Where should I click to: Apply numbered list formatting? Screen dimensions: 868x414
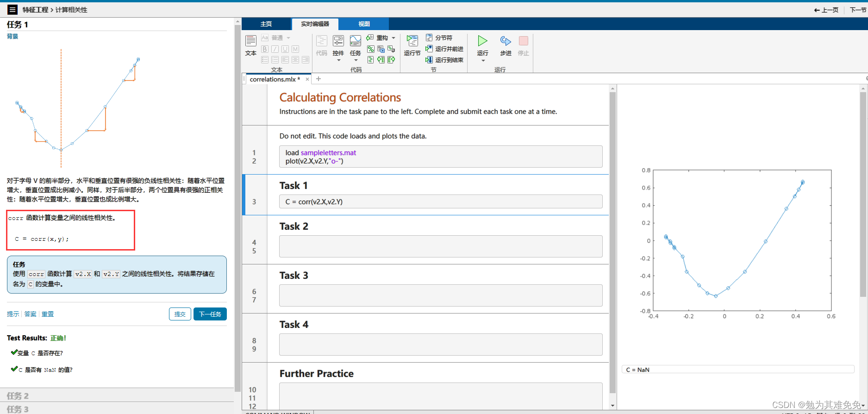click(275, 60)
